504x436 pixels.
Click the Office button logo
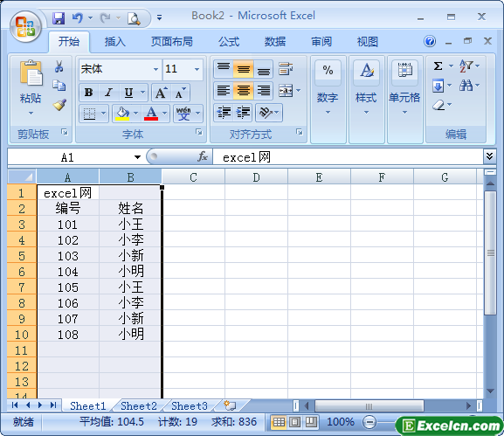coord(25,27)
